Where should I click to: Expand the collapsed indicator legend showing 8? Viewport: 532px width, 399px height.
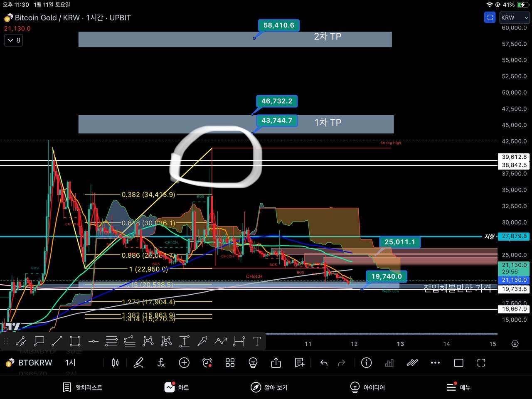tap(13, 40)
